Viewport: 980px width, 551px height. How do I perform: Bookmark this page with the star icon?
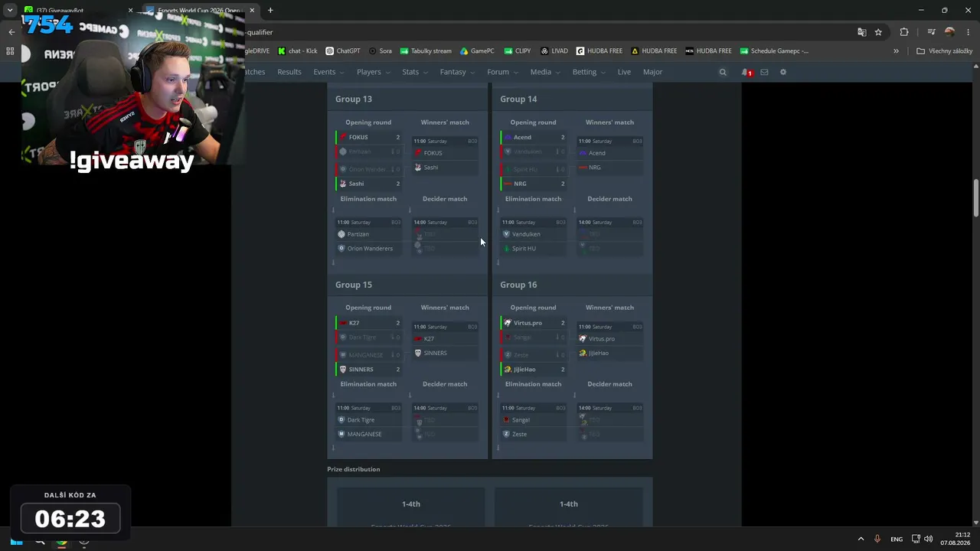[x=878, y=32]
